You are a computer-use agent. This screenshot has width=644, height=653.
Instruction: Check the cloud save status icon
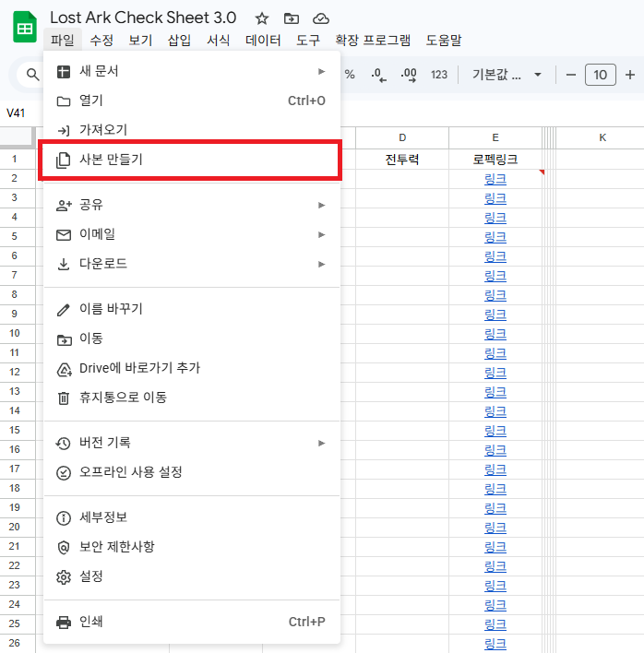click(x=321, y=18)
